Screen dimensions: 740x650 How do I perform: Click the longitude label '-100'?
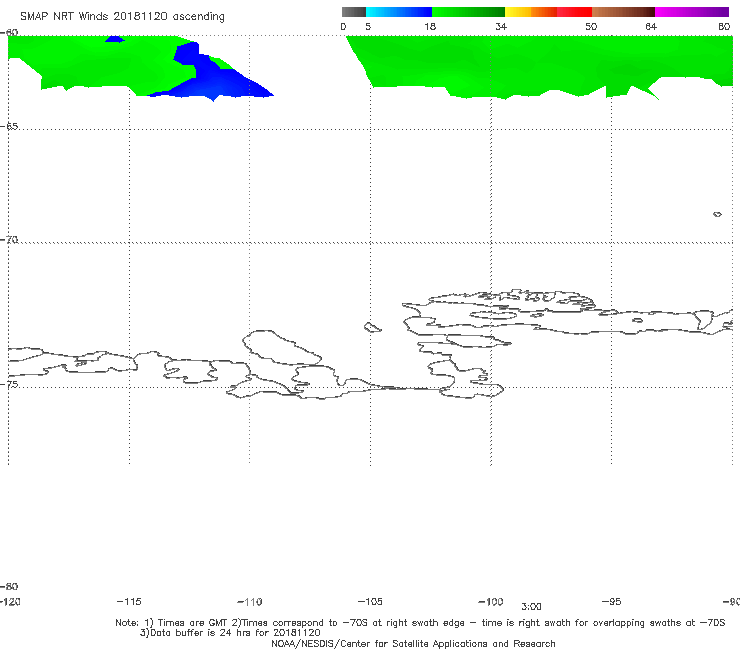491,601
